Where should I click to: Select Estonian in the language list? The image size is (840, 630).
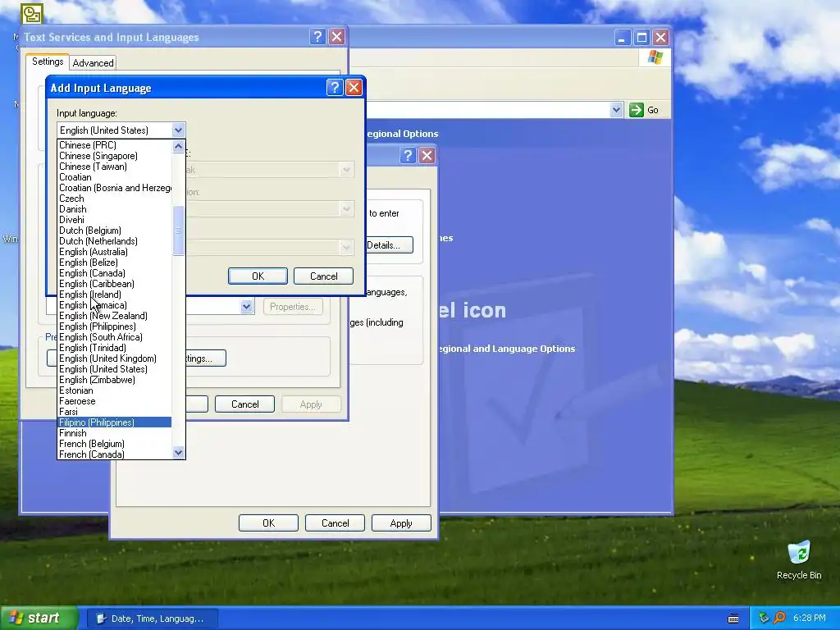pyautogui.click(x=115, y=390)
